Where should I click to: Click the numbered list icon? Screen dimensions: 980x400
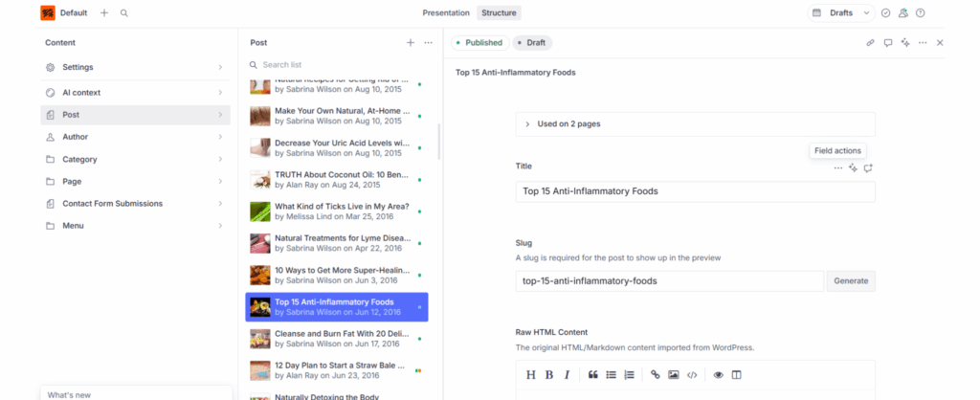[629, 375]
